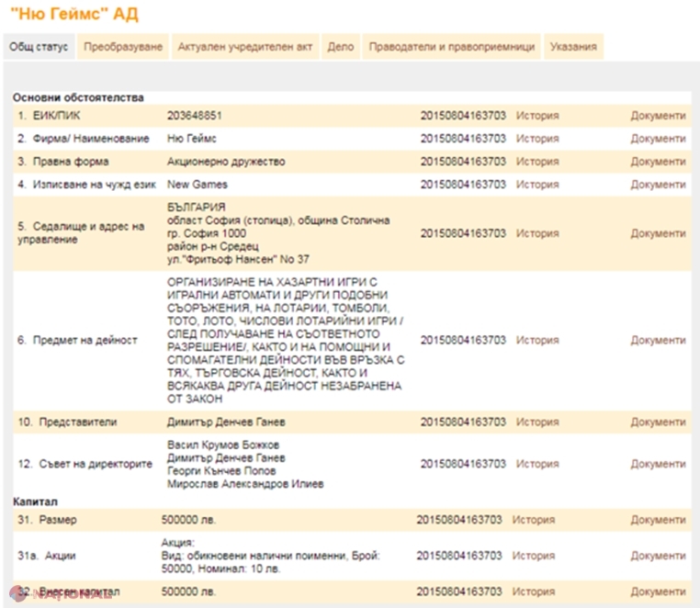This screenshot has height=608, width=700.
Task: Click the page title "Ню Геймс" АД
Action: 74,14
